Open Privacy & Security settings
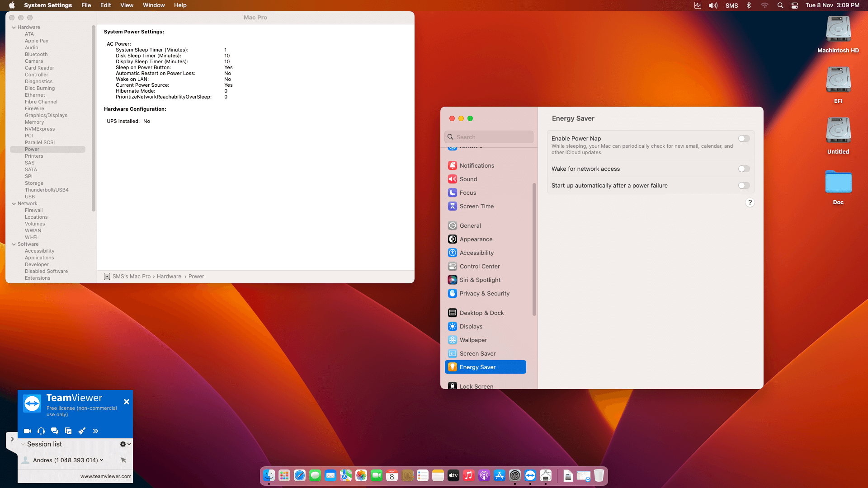The width and height of the screenshot is (868, 488). (x=486, y=293)
